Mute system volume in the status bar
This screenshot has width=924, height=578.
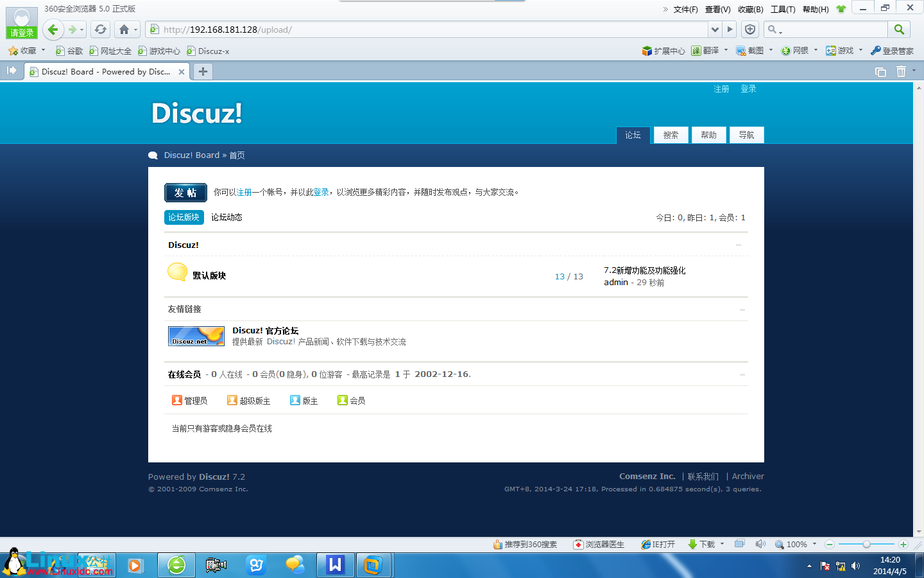coord(760,544)
